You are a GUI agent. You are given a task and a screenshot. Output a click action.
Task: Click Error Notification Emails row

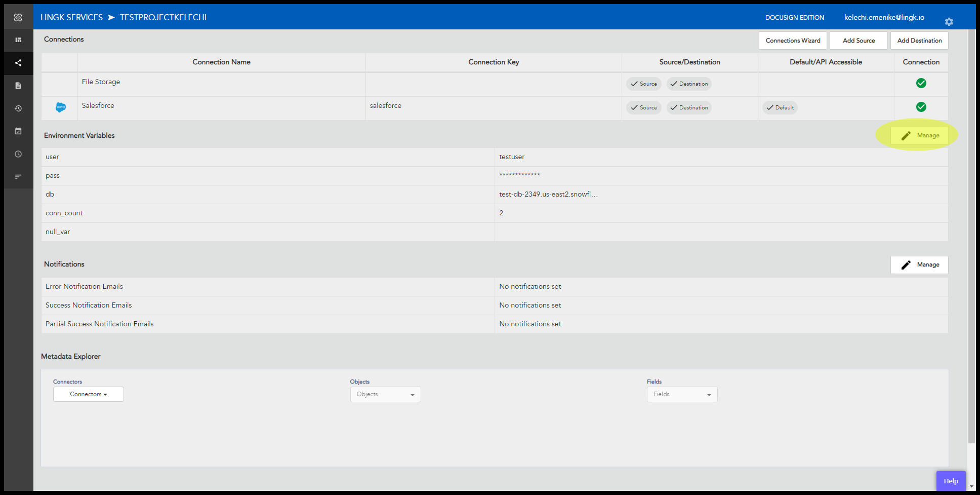tap(495, 286)
